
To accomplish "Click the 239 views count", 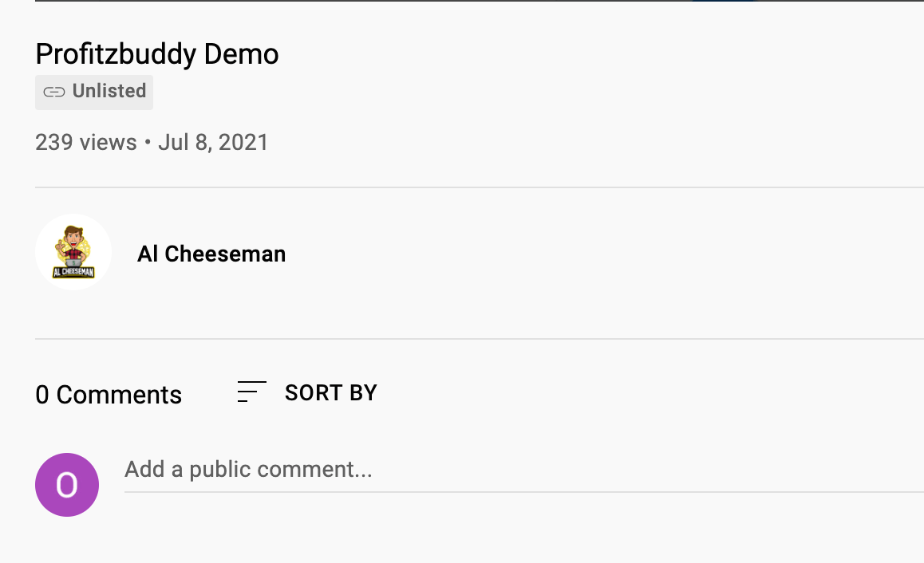I will (86, 143).
